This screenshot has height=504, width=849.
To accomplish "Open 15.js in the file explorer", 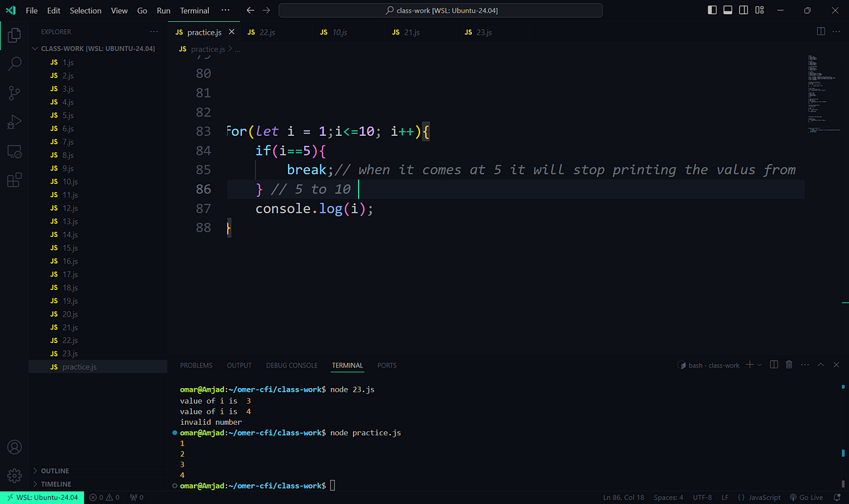I will (98, 248).
